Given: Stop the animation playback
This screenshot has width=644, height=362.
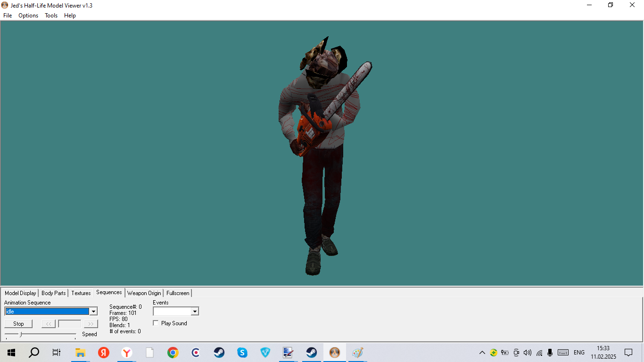Looking at the screenshot, I should tap(18, 324).
